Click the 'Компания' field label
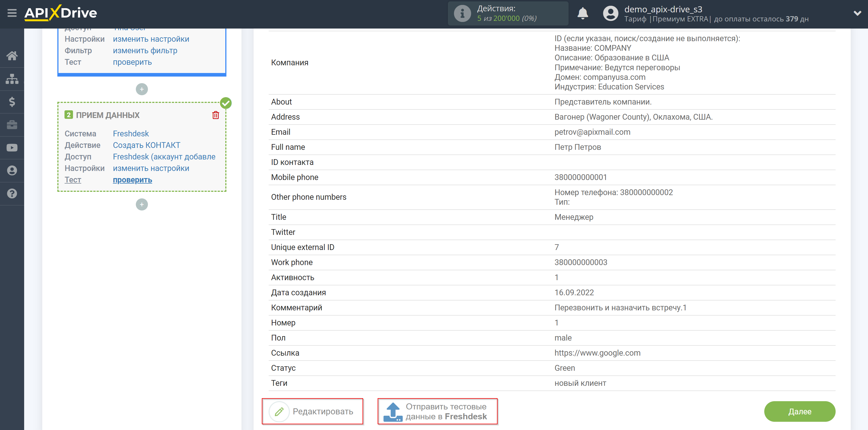 [x=290, y=63]
